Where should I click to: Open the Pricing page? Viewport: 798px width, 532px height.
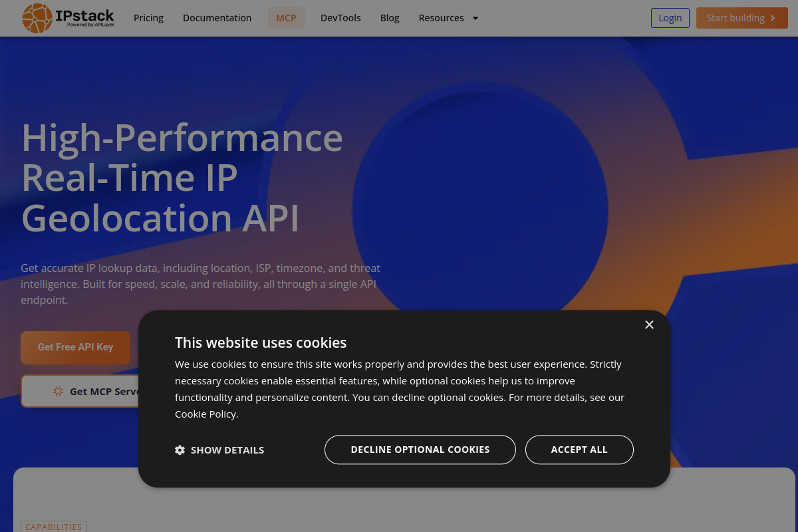click(148, 18)
